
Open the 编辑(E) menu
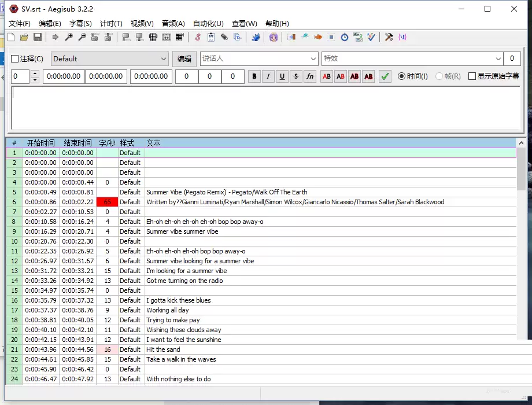click(x=50, y=23)
